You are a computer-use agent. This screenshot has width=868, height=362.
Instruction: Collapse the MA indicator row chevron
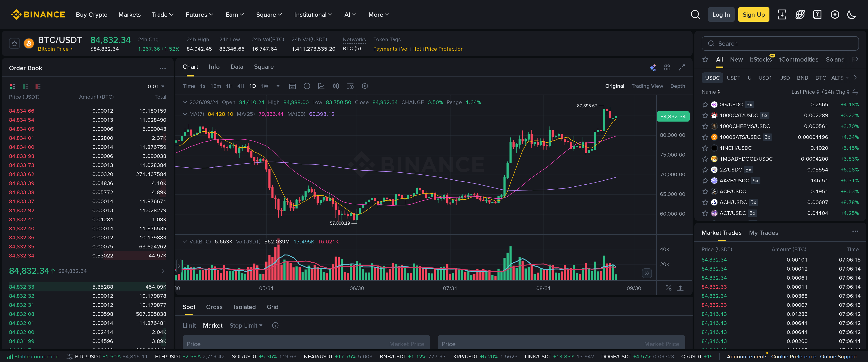(x=185, y=114)
